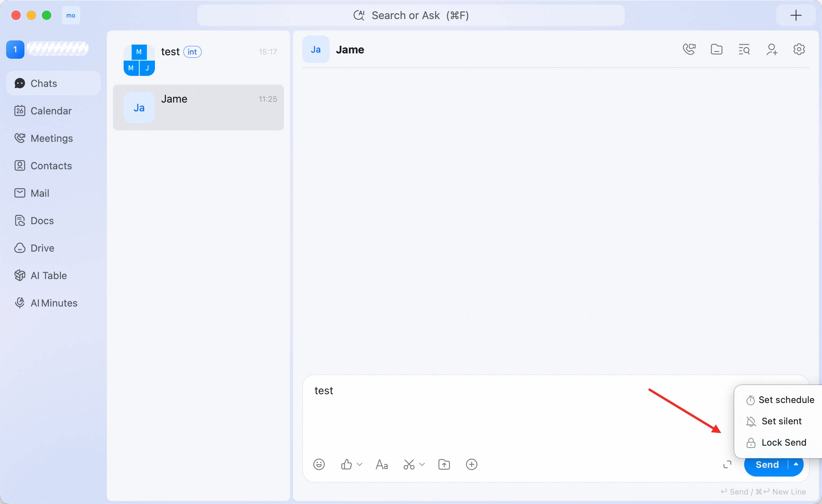The width and height of the screenshot is (822, 504).
Task: Upload a file to the chat
Action: pyautogui.click(x=444, y=464)
